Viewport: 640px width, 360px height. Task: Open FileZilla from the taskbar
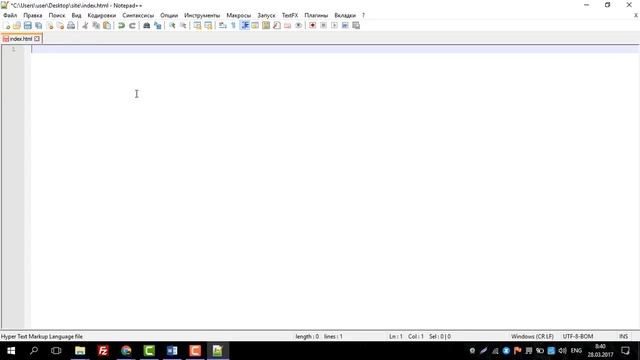(103, 351)
